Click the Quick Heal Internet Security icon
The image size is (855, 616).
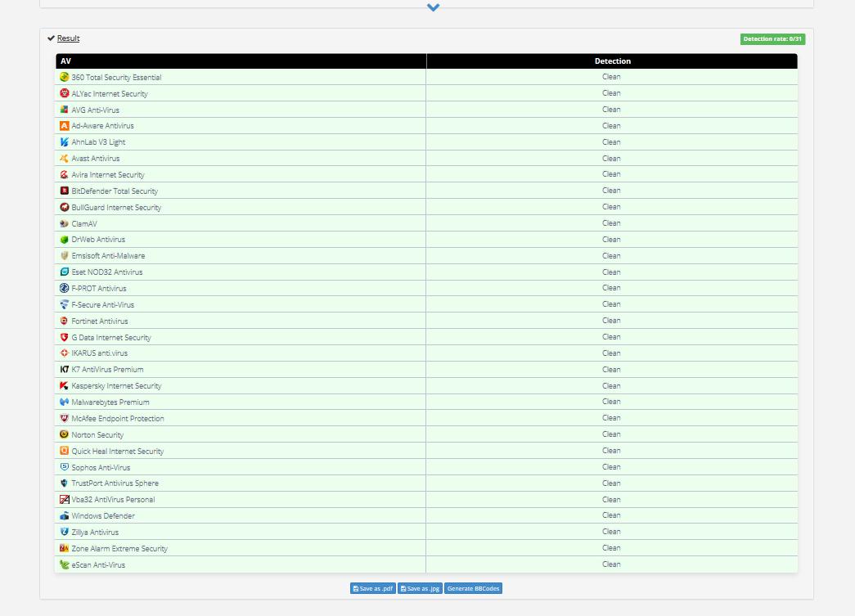point(65,451)
